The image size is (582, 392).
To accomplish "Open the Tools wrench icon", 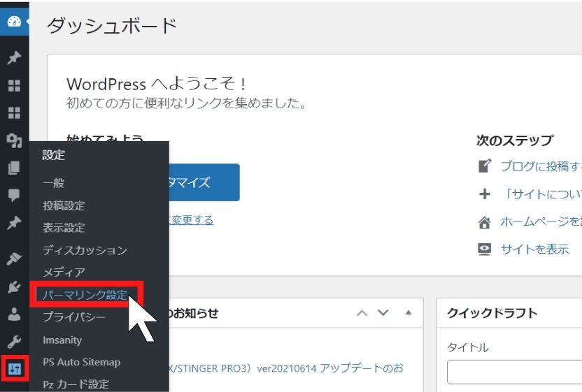I will pyautogui.click(x=14, y=342).
